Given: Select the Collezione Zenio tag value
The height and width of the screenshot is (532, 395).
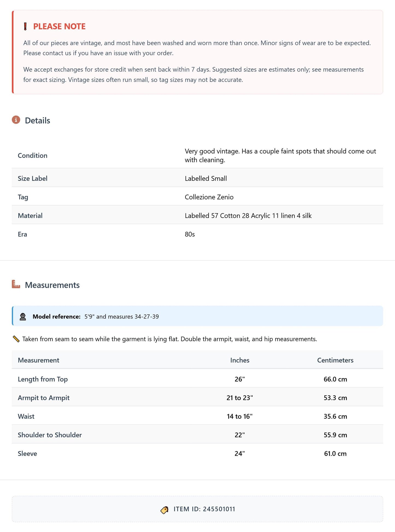Looking at the screenshot, I should click(x=209, y=197).
